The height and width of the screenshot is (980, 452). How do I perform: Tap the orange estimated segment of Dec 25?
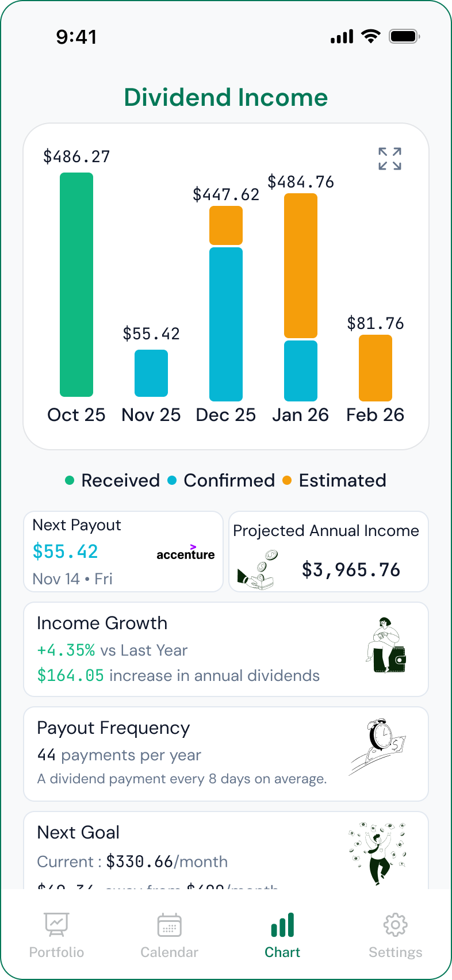click(x=226, y=225)
